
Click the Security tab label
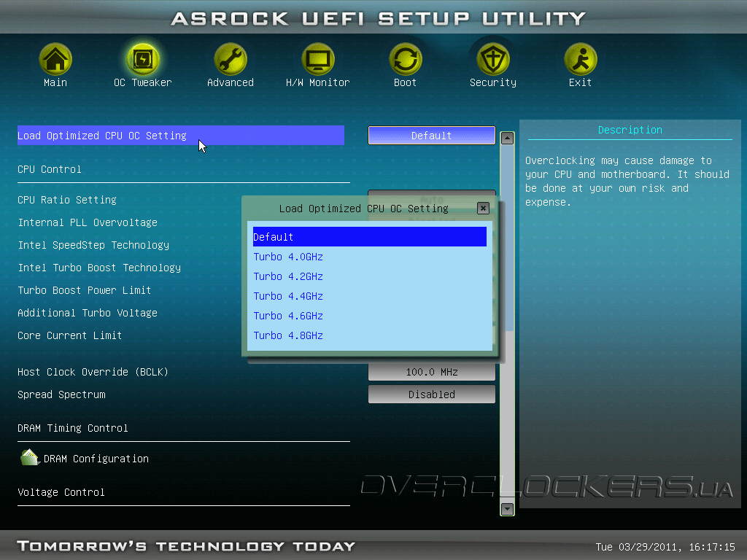493,82
